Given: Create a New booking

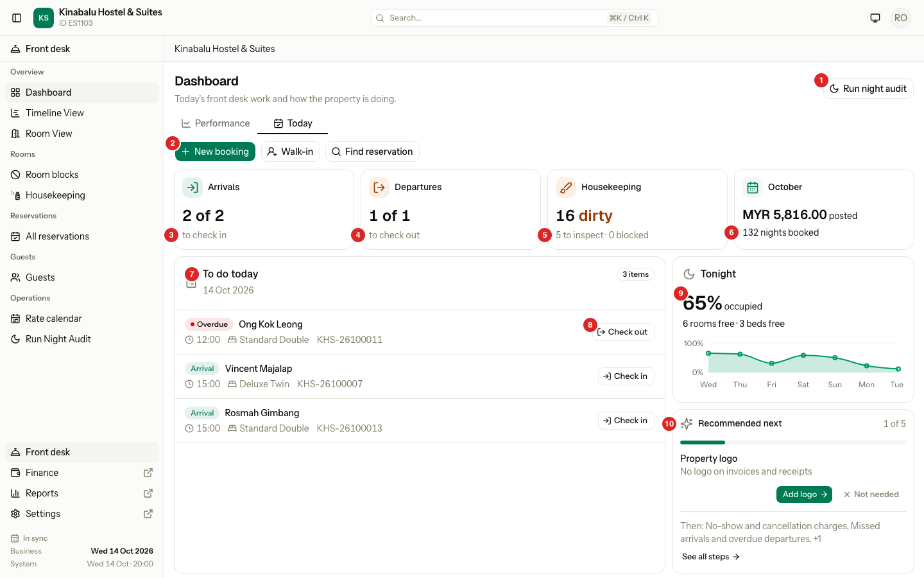Looking at the screenshot, I should coord(215,152).
